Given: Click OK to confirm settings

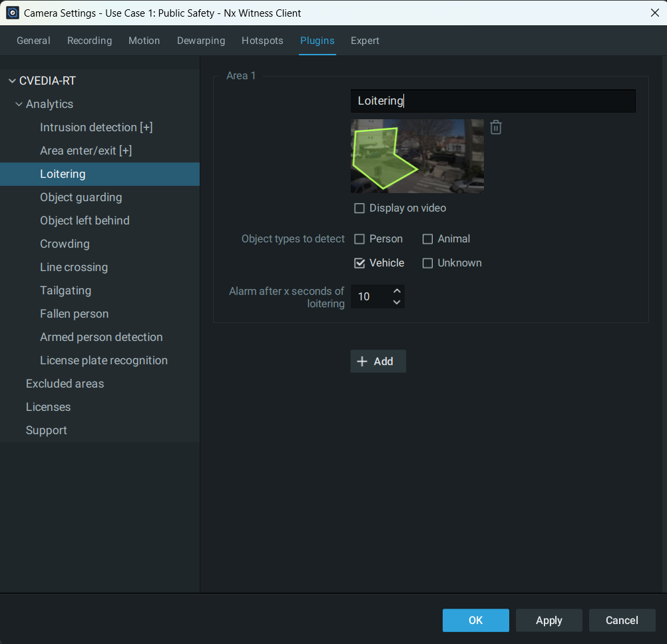Looking at the screenshot, I should coord(475,620).
